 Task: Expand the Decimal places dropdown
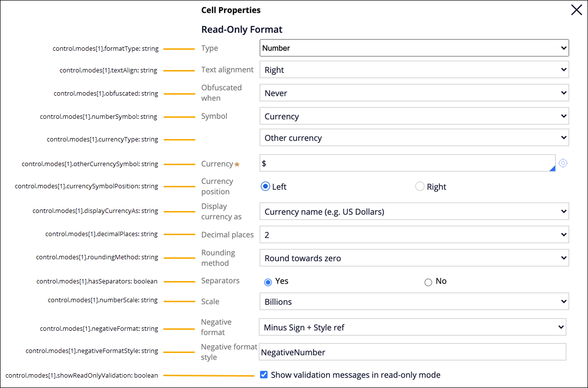coord(414,235)
